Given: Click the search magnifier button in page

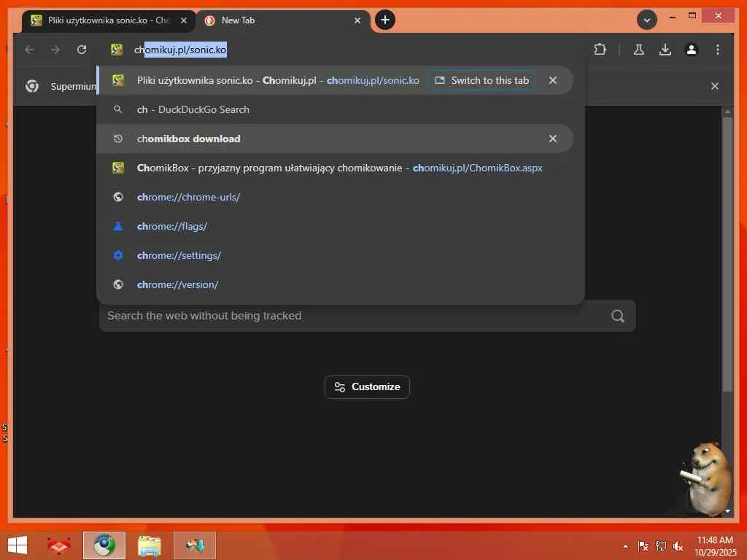Looking at the screenshot, I should tap(618, 316).
